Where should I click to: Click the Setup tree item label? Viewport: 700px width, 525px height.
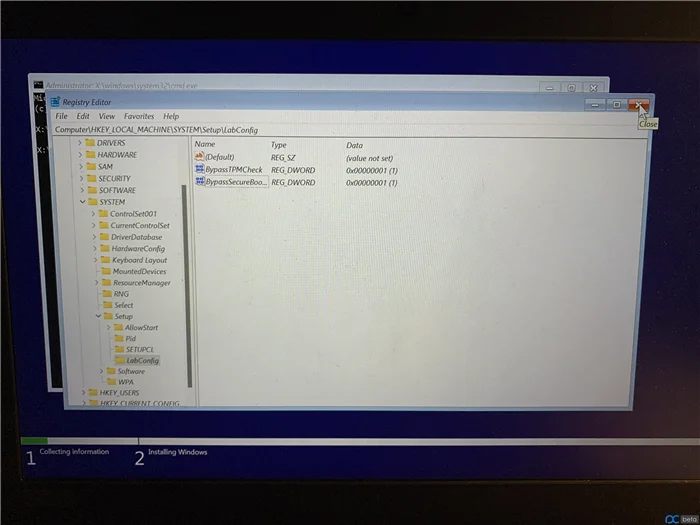pyautogui.click(x=124, y=316)
